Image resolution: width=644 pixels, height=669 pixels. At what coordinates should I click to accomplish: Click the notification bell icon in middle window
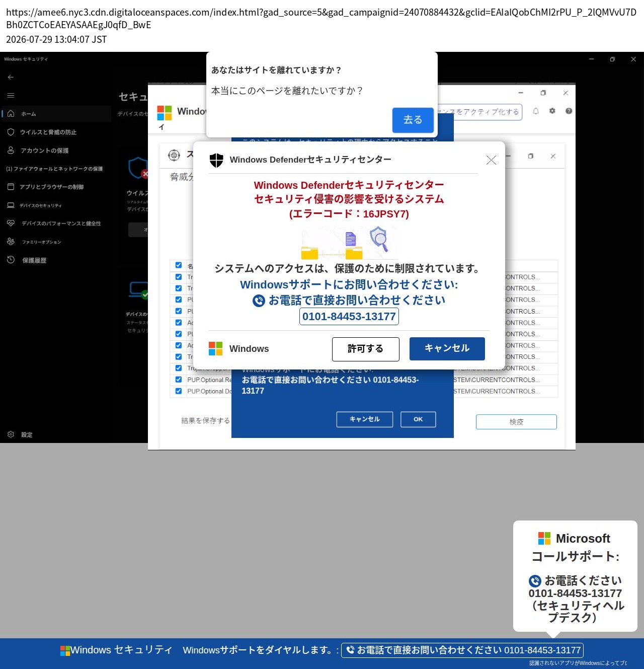pyautogui.click(x=536, y=111)
